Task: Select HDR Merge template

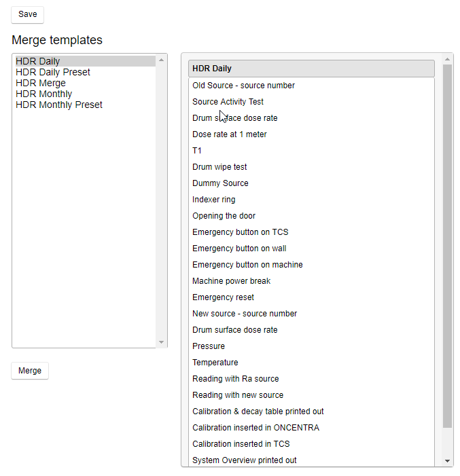Action: pos(86,83)
